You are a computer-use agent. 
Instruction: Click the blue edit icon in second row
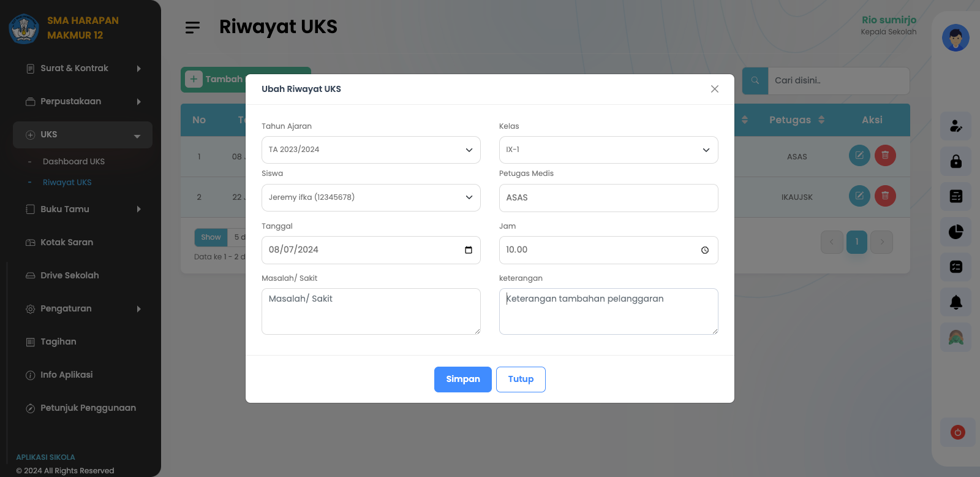pyautogui.click(x=859, y=196)
